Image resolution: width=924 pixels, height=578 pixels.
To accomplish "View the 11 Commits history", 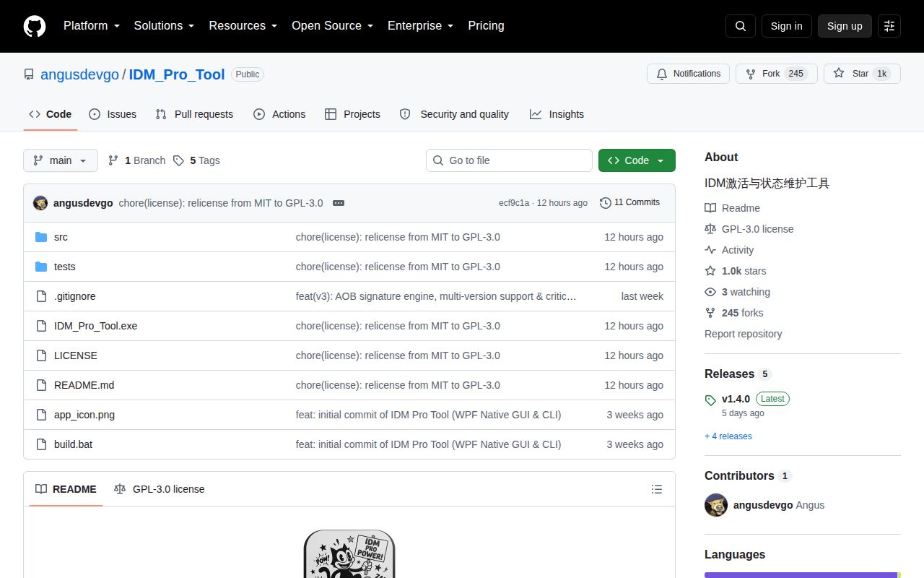I will [629, 203].
